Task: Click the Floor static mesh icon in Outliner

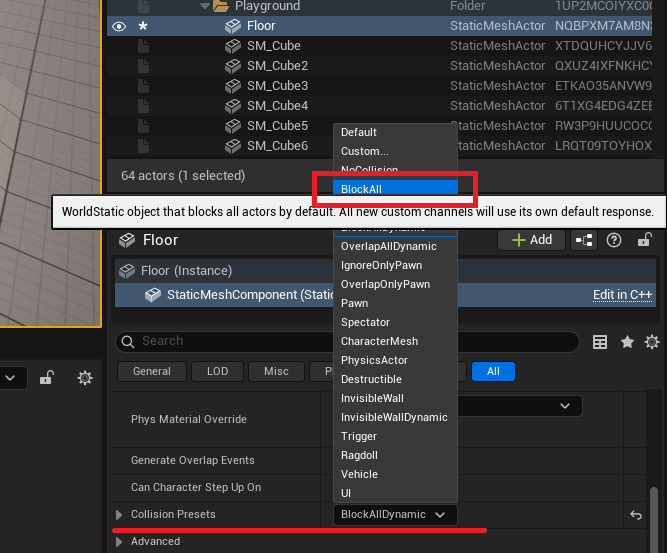Action: click(233, 26)
